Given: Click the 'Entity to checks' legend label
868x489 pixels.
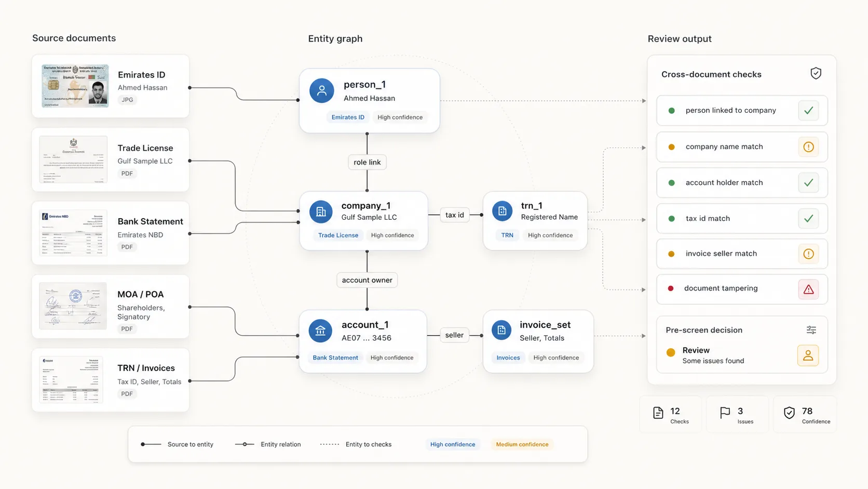Looking at the screenshot, I should pyautogui.click(x=369, y=444).
